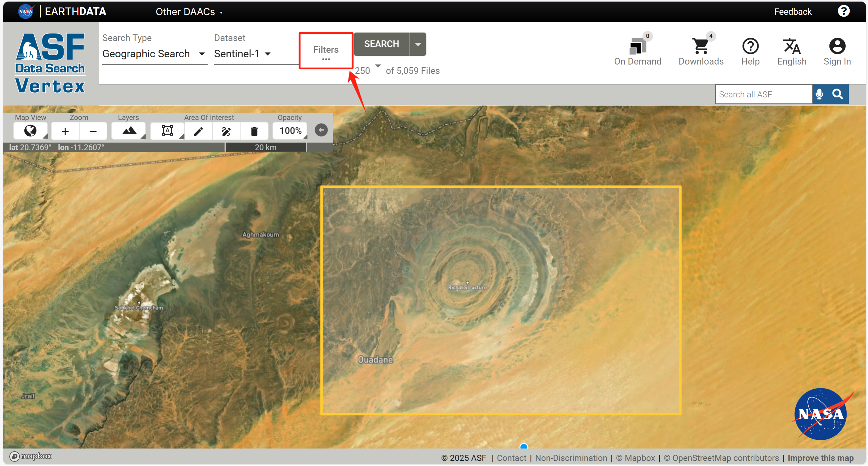
Task: Click the NASA logo in the Earthdata bar
Action: [x=26, y=11]
